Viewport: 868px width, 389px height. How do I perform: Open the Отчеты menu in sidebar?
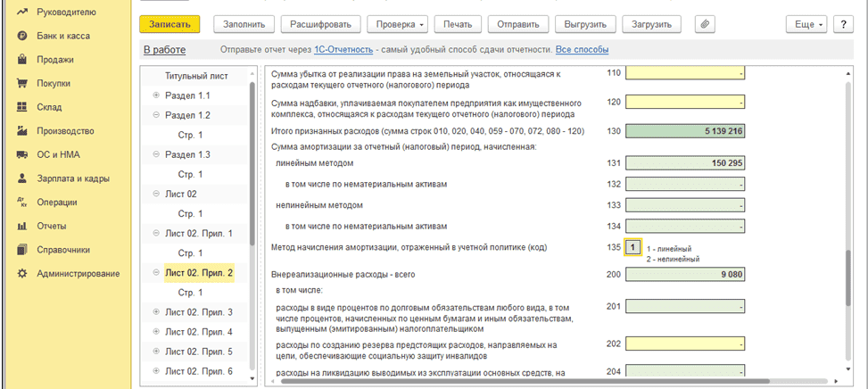point(51,226)
